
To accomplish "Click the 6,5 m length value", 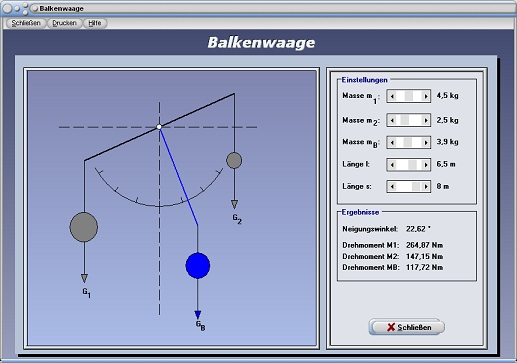I will point(446,164).
